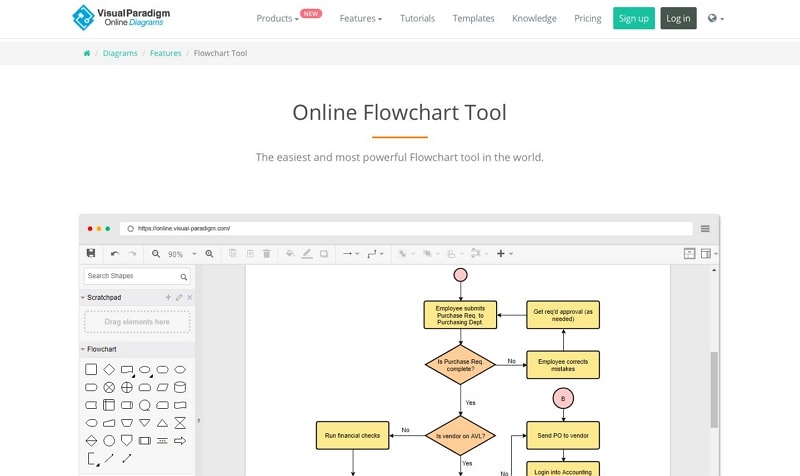Open the plus insert dropdown in toolbar

(x=505, y=254)
